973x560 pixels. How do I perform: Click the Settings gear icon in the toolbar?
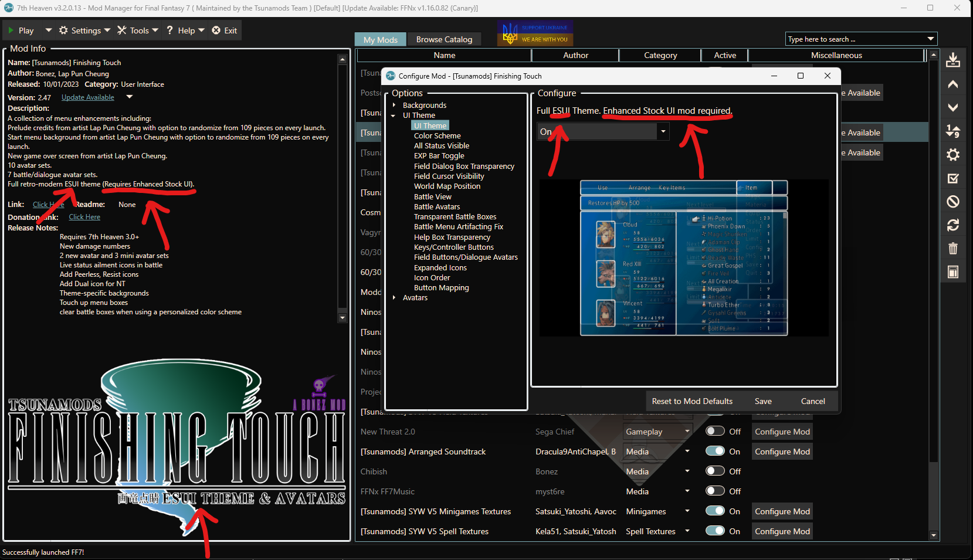(63, 30)
